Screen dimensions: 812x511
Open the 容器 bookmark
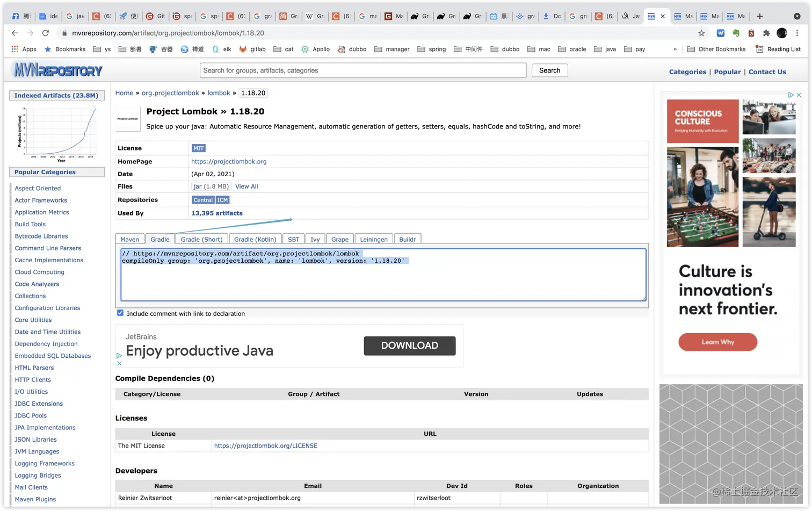click(161, 49)
